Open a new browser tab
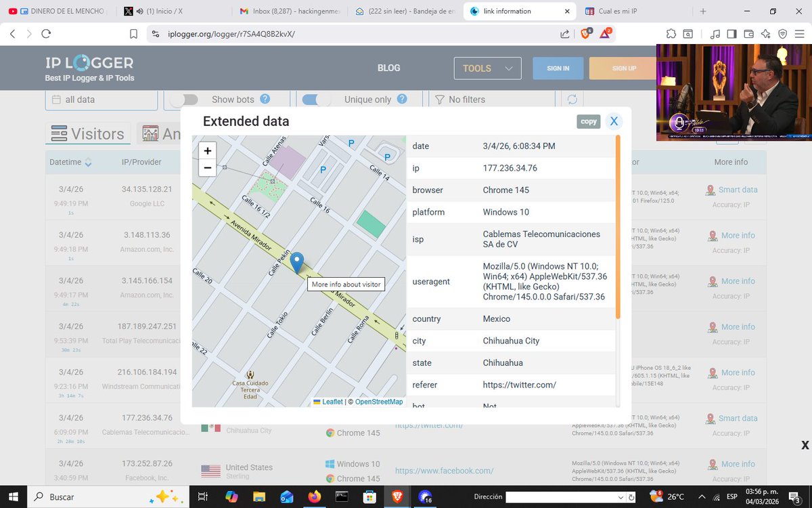The width and height of the screenshot is (812, 508). point(703,12)
